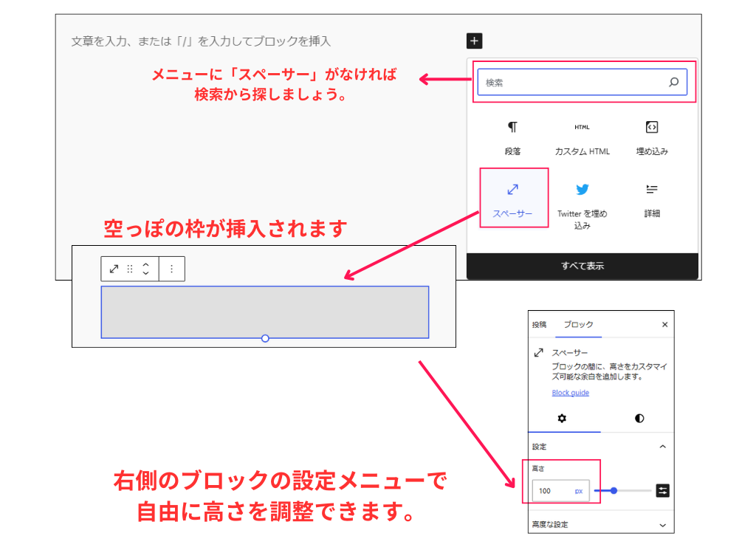This screenshot has height=550, width=756.
Task: Select the Twitter を埋め込み block icon
Action: point(582,190)
